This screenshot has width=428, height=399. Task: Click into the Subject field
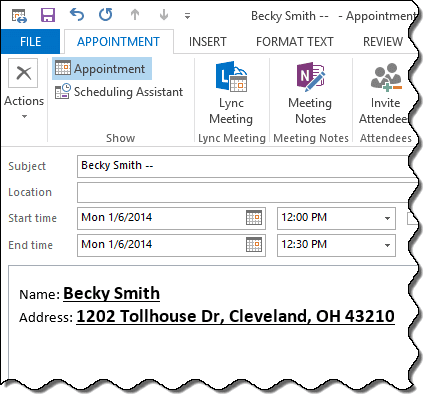pyautogui.click(x=244, y=166)
